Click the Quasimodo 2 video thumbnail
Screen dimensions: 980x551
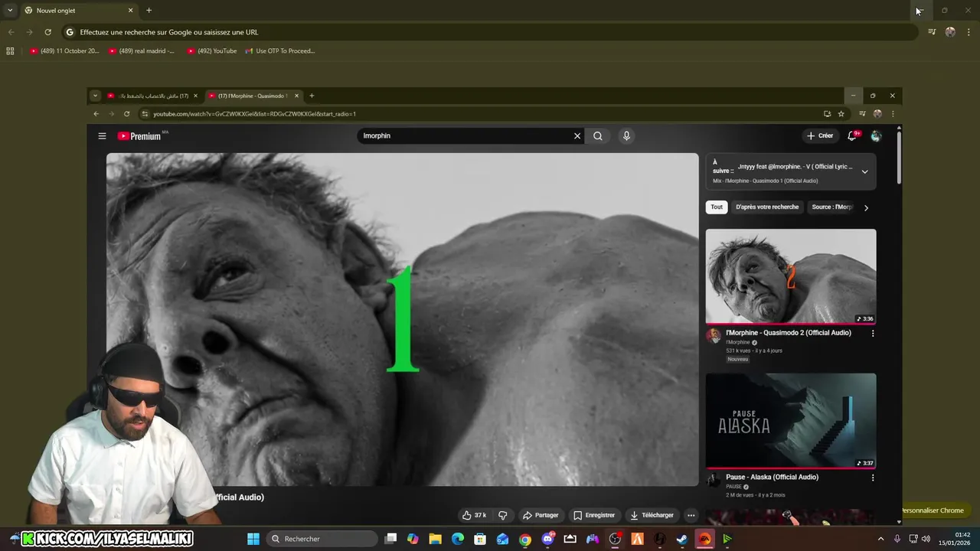(x=791, y=276)
